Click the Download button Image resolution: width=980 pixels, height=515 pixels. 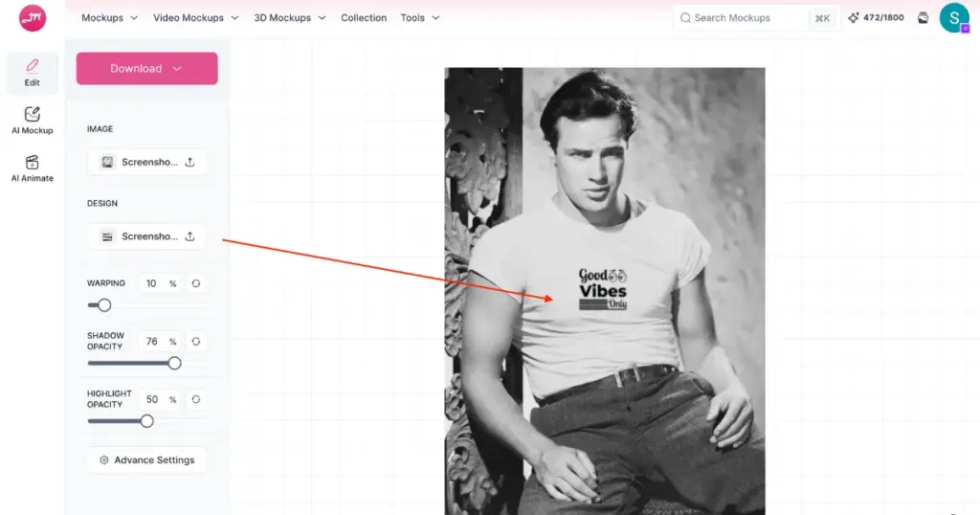coord(146,68)
